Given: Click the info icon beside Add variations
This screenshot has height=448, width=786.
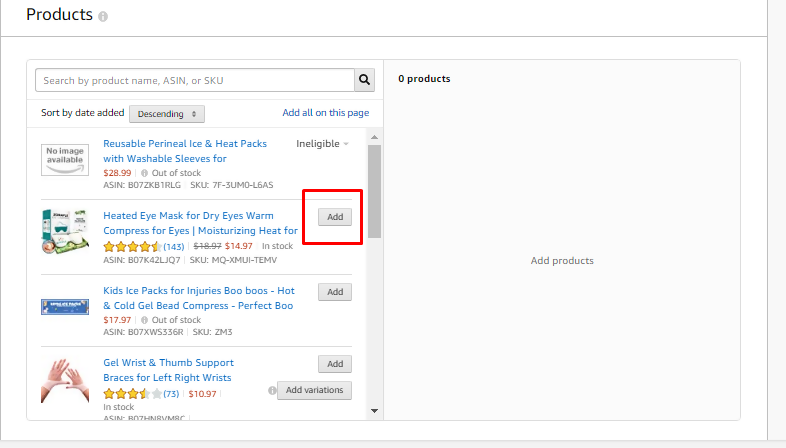Looking at the screenshot, I should tap(272, 390).
